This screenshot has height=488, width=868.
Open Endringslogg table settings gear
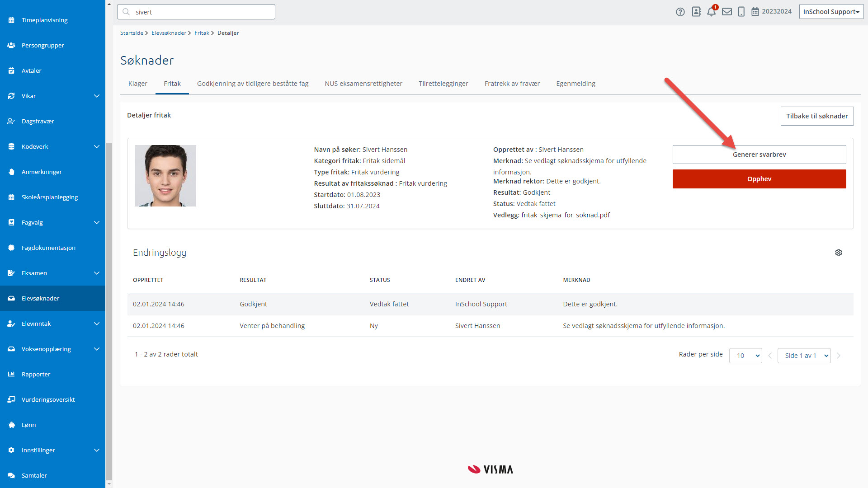click(x=838, y=253)
